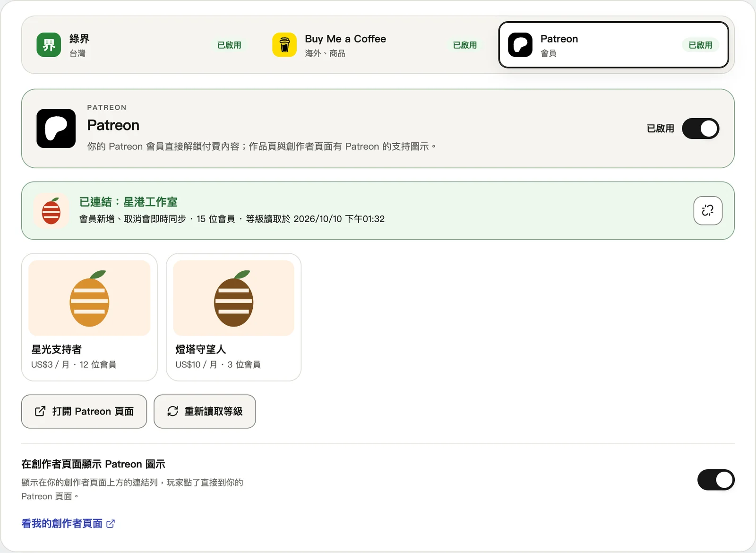The width and height of the screenshot is (756, 553).
Task: Click the large Patreon logo in the header card
Action: [56, 129]
